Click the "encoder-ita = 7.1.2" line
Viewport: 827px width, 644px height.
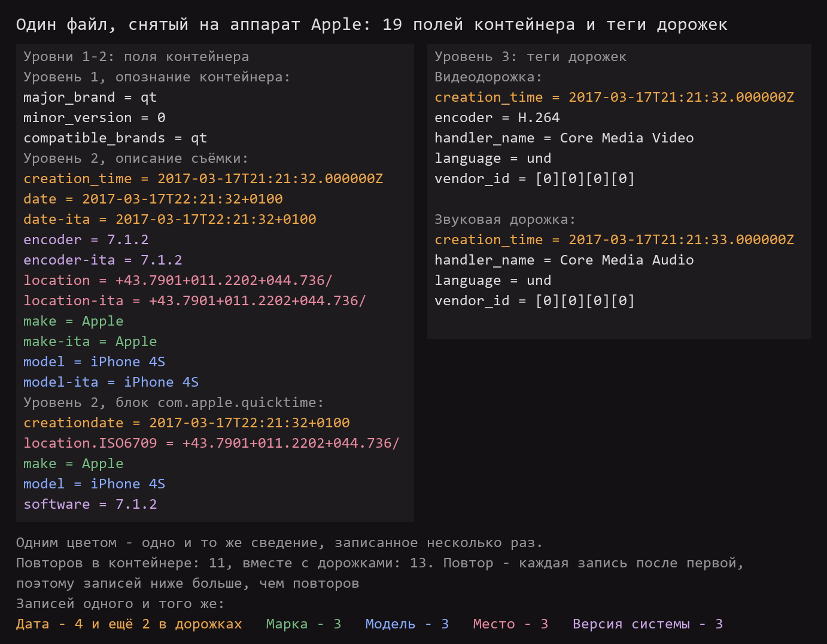click(x=102, y=260)
